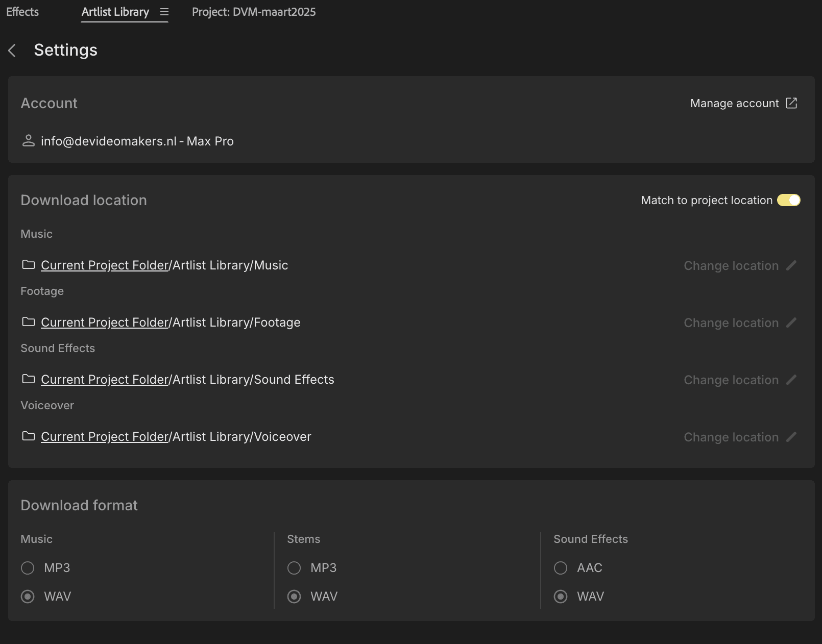Choose WAV format for Music downloads
The height and width of the screenshot is (644, 822).
[28, 597]
